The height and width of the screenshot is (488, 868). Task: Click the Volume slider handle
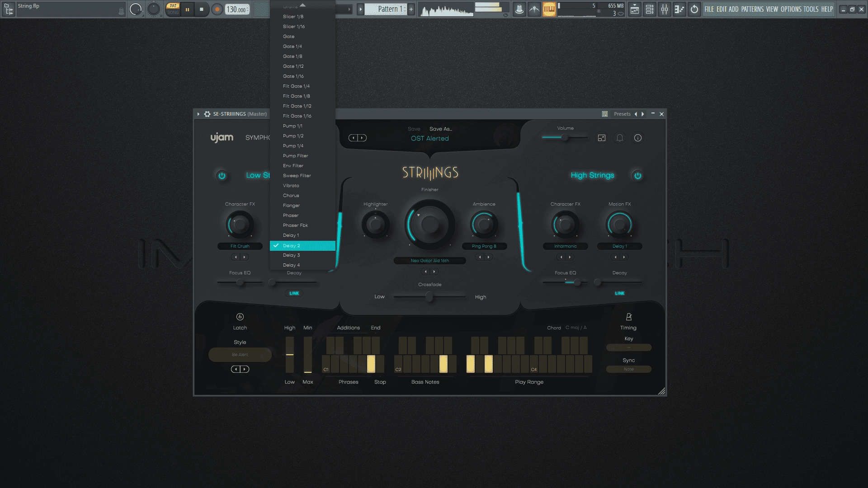[x=565, y=137]
